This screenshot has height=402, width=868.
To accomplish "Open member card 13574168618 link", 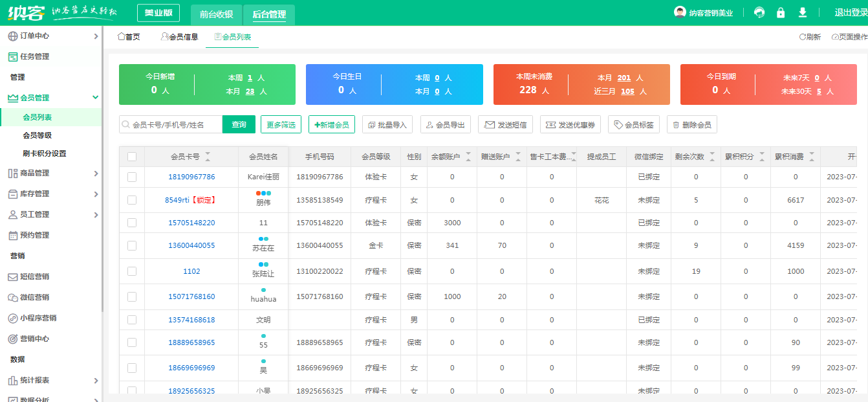I will point(191,320).
